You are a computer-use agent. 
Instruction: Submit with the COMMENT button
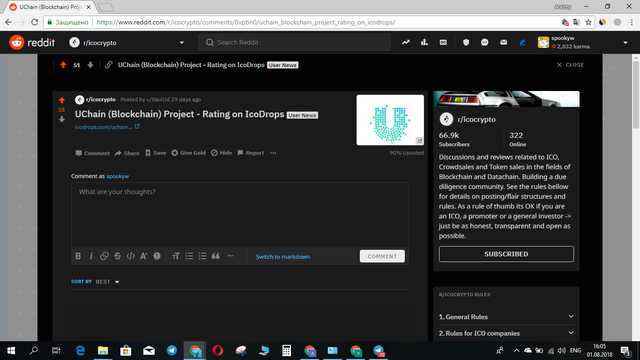coord(382,256)
